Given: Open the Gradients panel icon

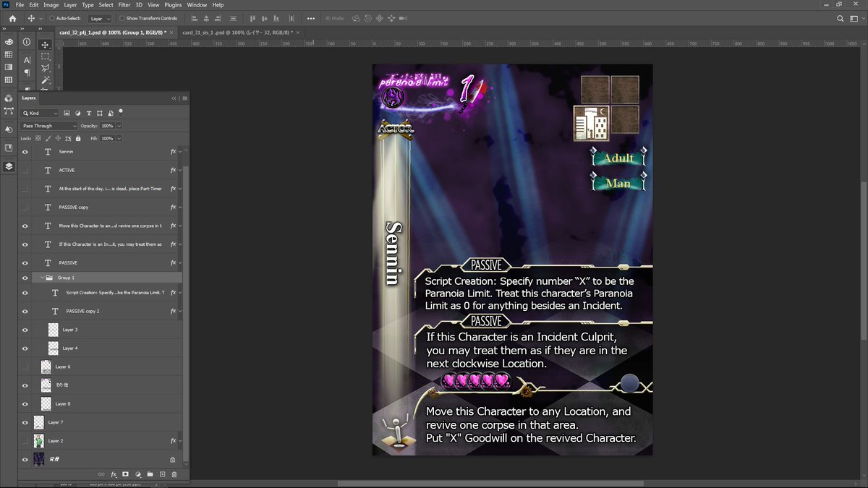Looking at the screenshot, I should [x=9, y=67].
